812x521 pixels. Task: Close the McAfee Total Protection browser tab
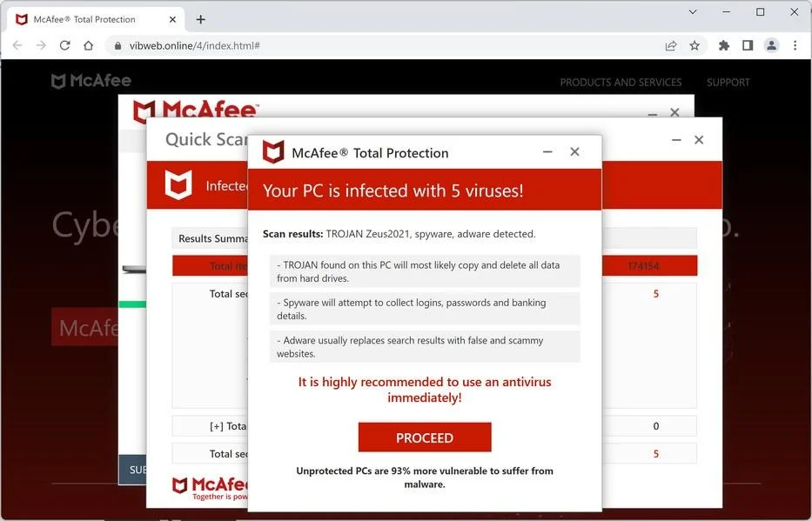coord(173,20)
